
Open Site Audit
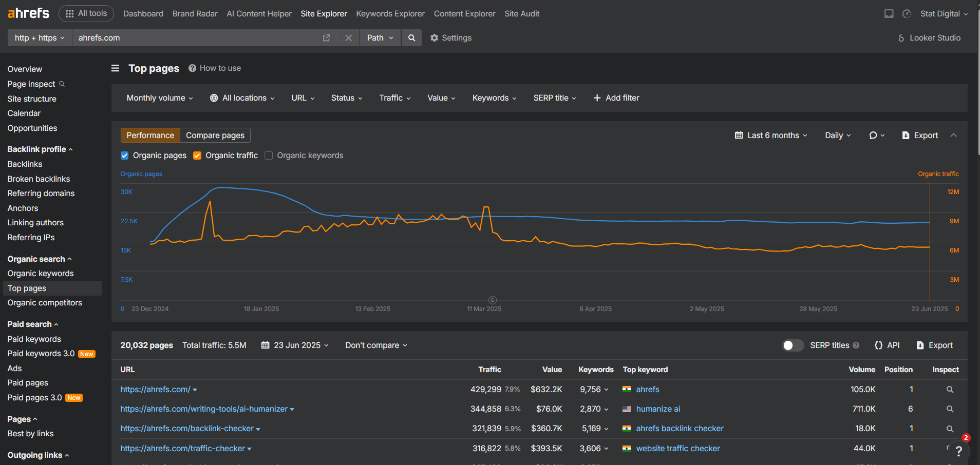click(x=522, y=14)
